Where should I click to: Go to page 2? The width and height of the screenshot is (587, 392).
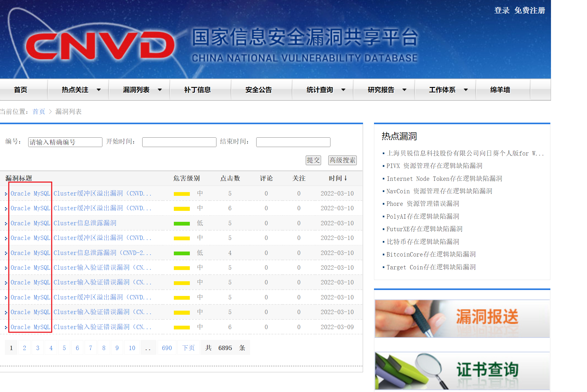(24, 348)
